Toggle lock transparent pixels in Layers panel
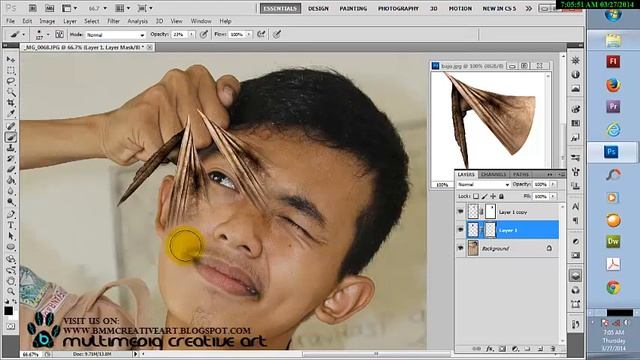Screen dimensions: 640x360 point(476,196)
